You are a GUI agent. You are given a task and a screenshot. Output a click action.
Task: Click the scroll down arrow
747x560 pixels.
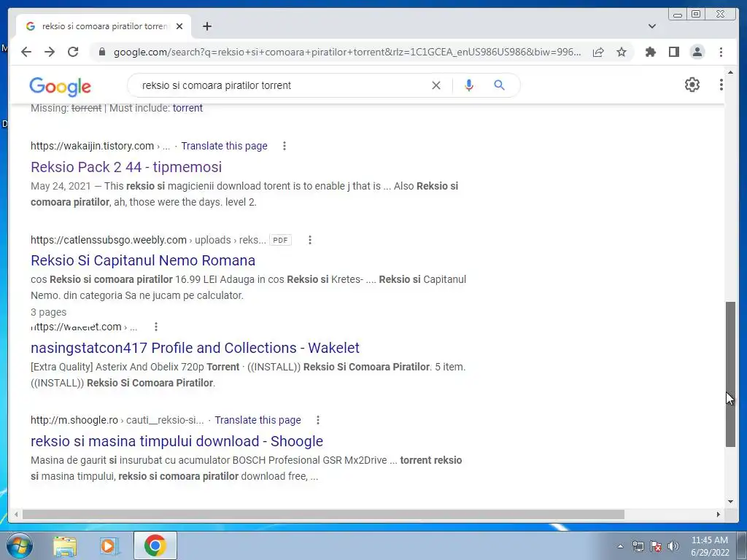[730, 501]
